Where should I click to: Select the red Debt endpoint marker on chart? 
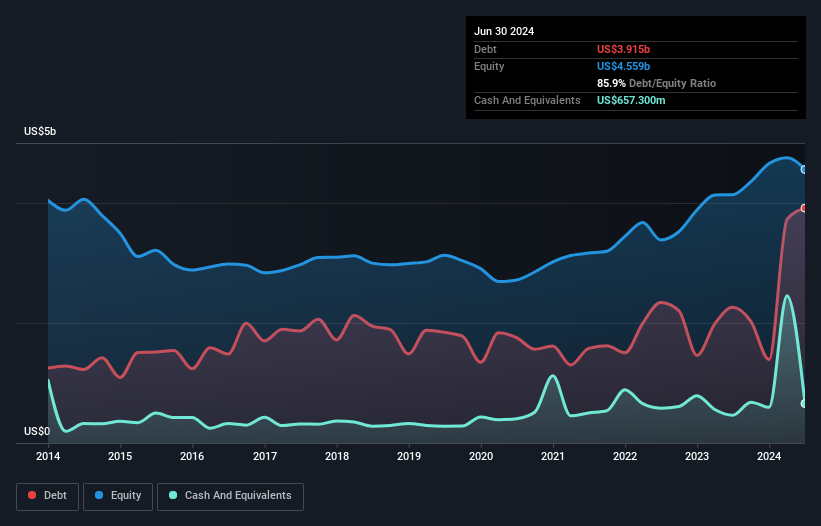click(804, 208)
